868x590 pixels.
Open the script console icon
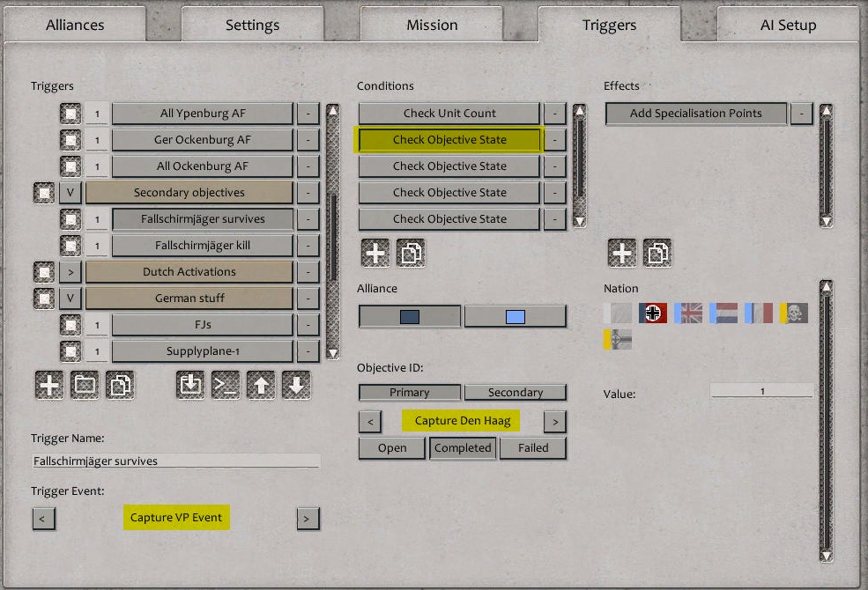coord(226,385)
